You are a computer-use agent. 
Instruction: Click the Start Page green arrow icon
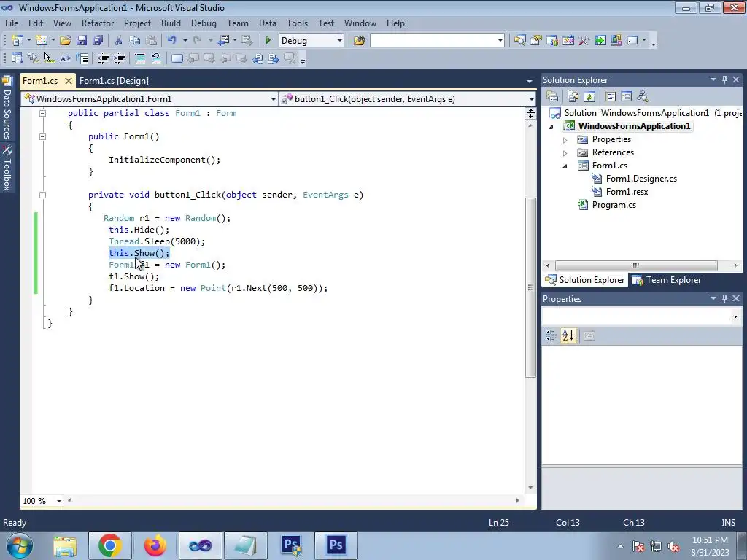point(600,41)
